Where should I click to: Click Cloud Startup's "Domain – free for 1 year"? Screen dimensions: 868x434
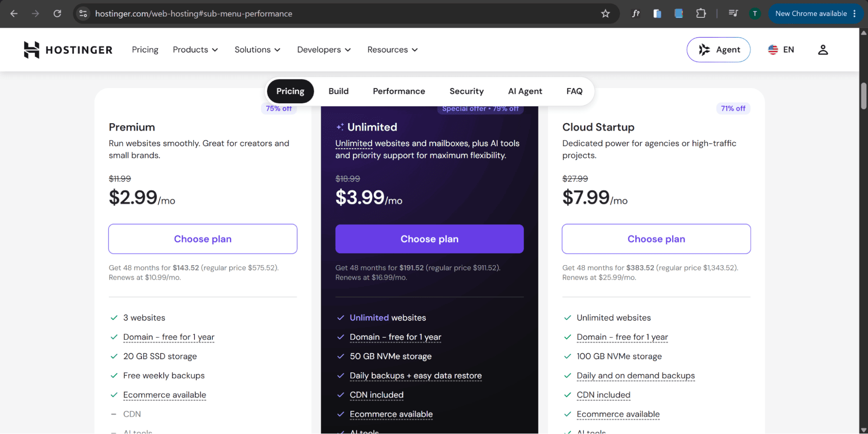(622, 337)
